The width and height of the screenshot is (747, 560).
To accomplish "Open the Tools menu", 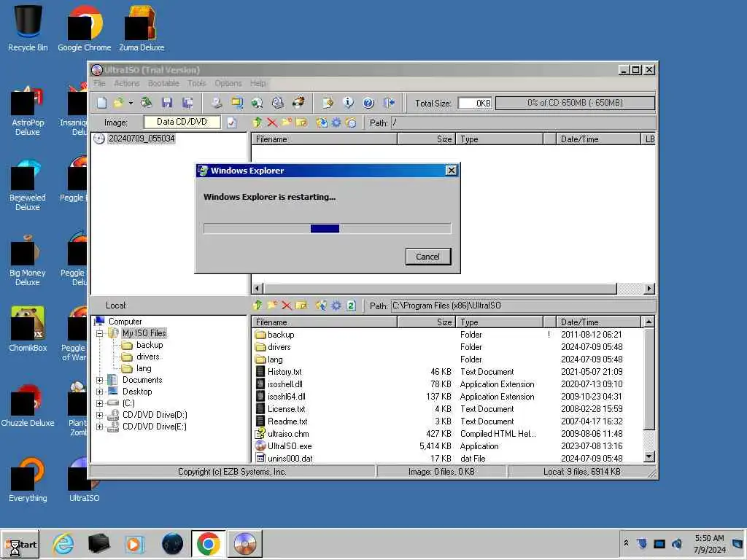I will [x=197, y=83].
